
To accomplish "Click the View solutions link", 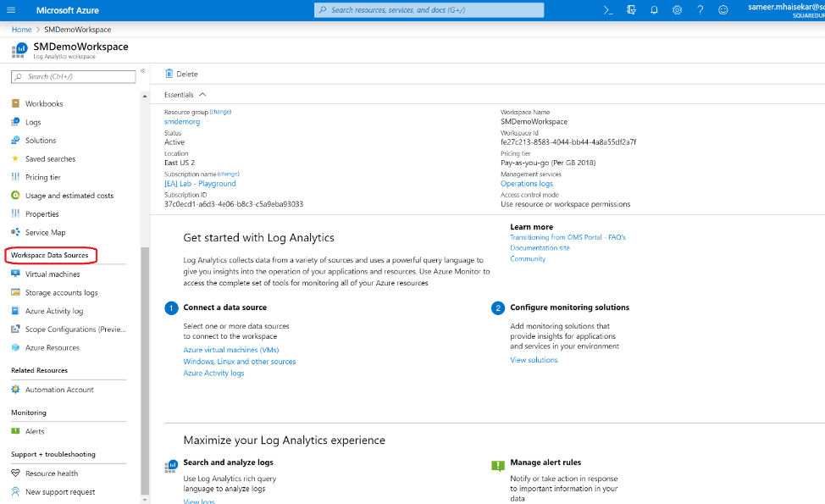I will (x=534, y=360).
